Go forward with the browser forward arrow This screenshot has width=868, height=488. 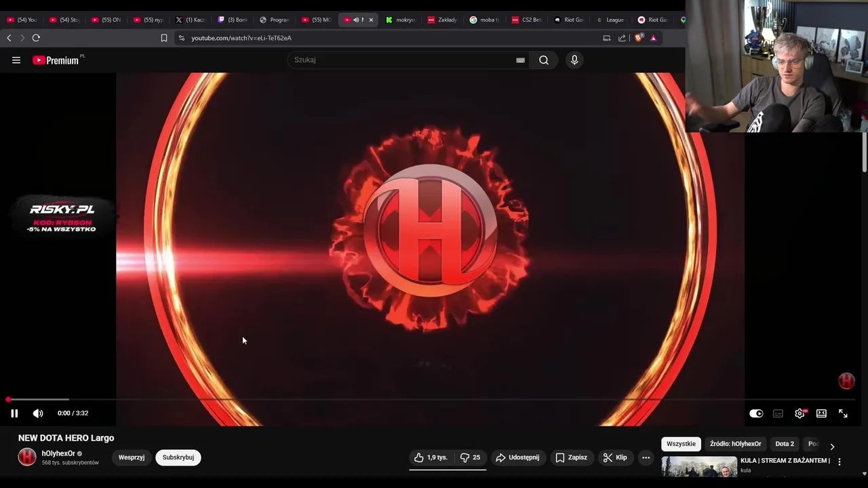(22, 38)
